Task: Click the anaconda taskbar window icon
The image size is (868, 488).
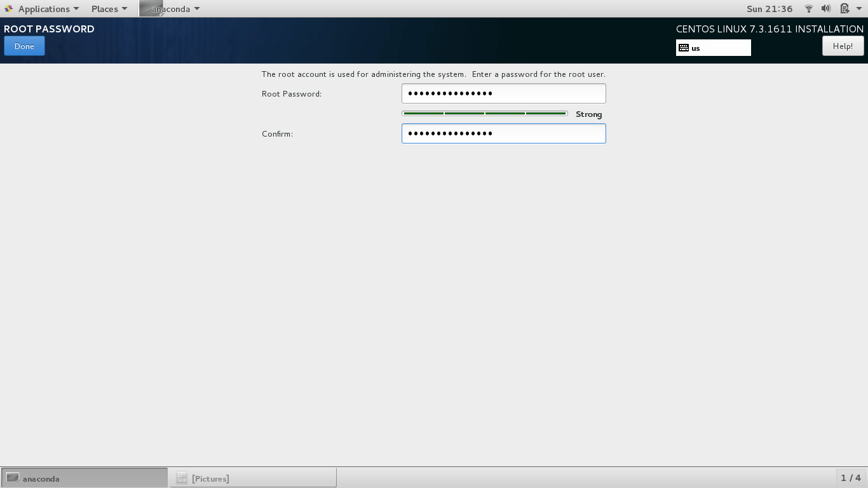Action: (x=12, y=478)
